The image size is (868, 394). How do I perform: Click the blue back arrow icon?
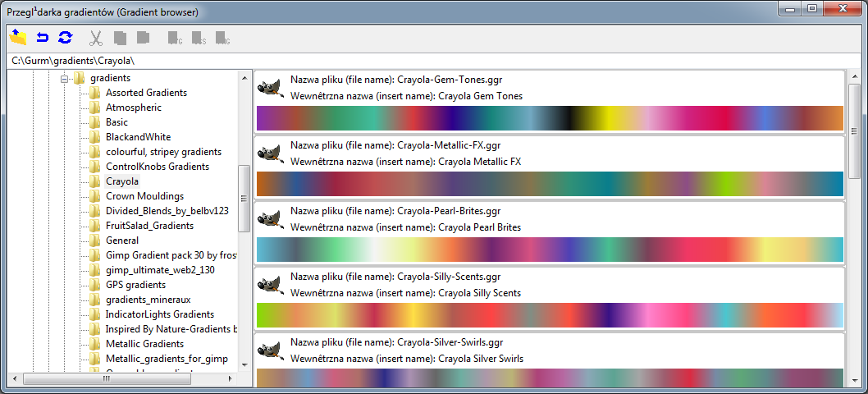click(x=43, y=38)
